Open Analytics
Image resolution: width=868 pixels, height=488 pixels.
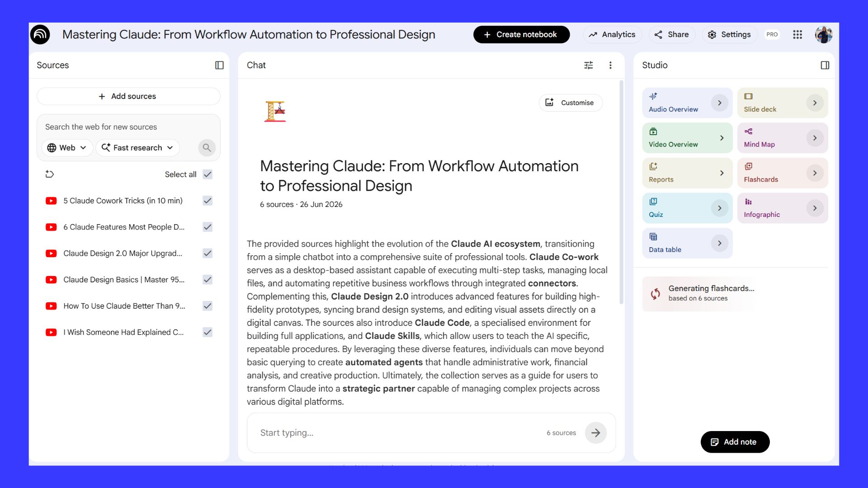point(612,34)
